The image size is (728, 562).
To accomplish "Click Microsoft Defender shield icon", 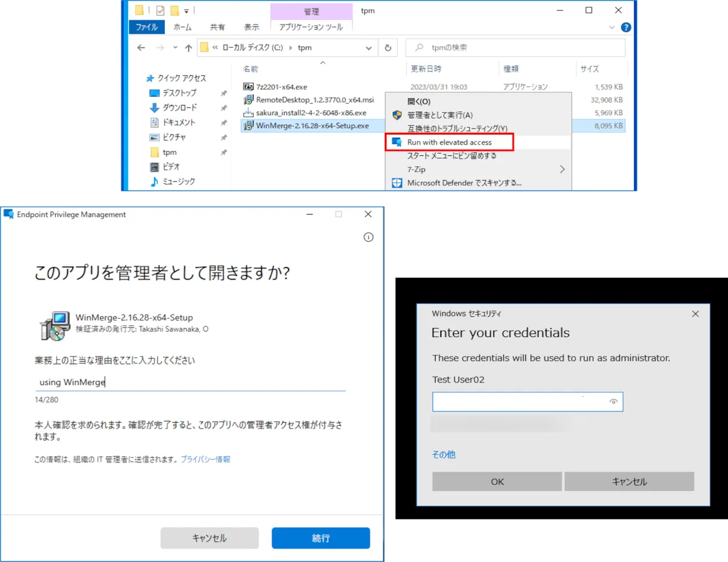I will pyautogui.click(x=397, y=182).
